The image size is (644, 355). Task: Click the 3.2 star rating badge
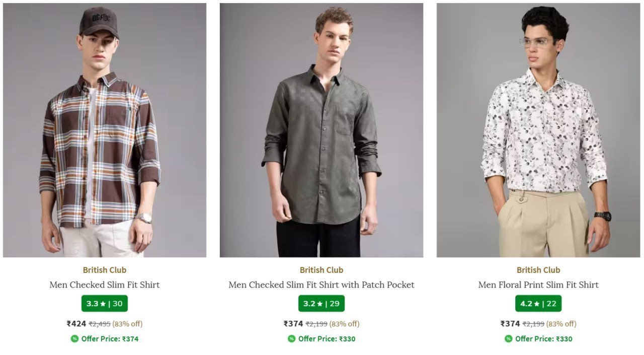tap(321, 304)
